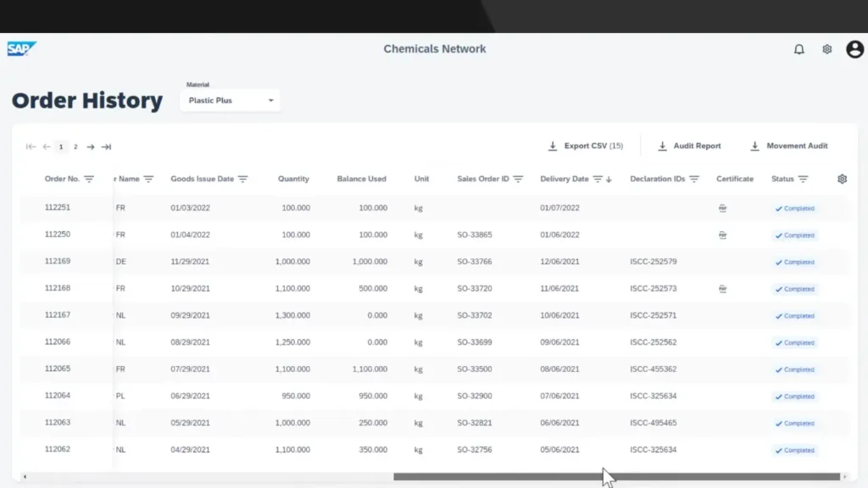Download the Movement Audit
This screenshot has height=488, width=868.
pyautogui.click(x=789, y=146)
